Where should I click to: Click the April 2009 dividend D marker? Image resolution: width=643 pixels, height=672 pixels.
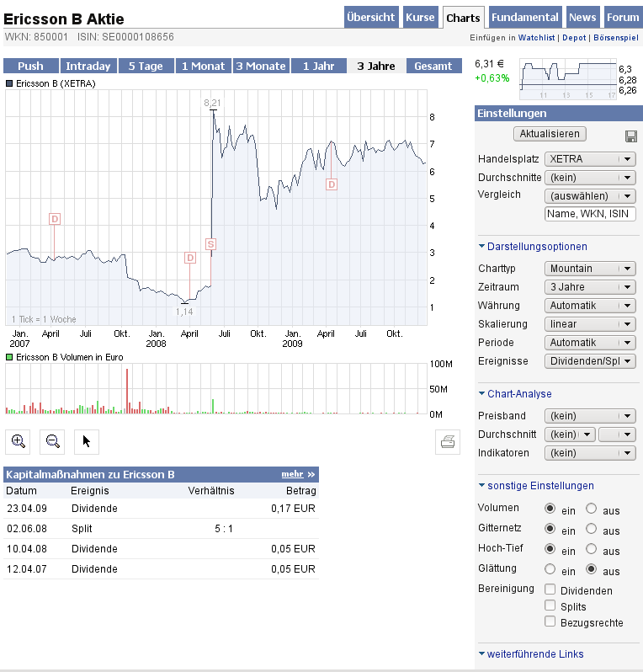[331, 184]
